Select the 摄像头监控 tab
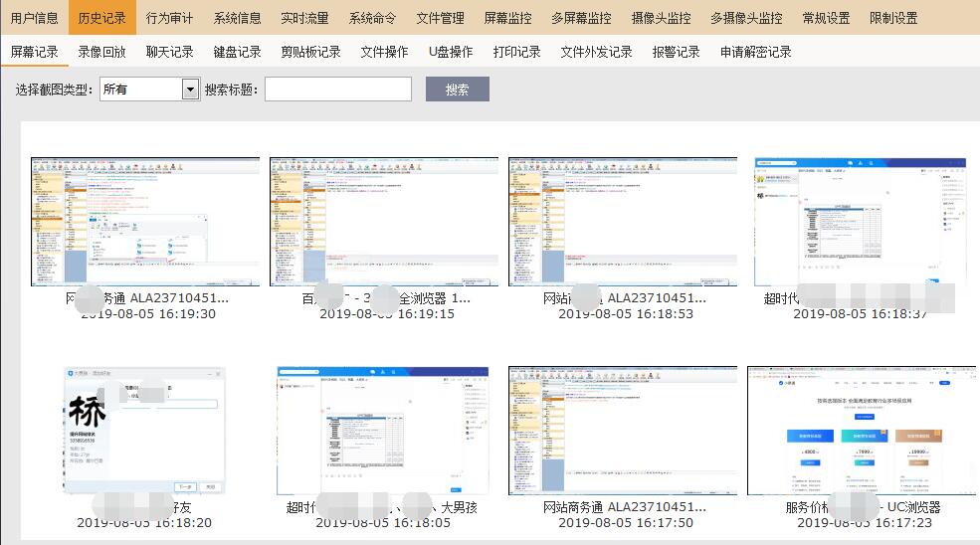Viewport: 980px width, 545px height. (661, 18)
